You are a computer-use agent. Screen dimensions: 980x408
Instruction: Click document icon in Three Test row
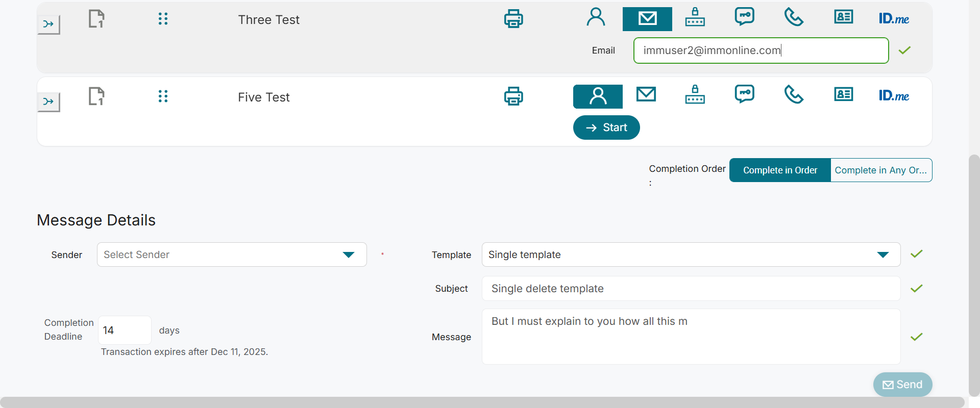tap(96, 19)
